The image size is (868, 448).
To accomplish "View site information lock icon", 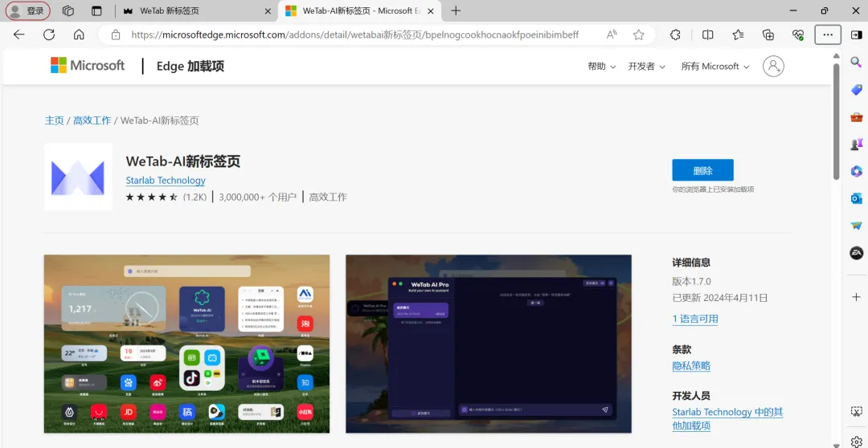I will coord(116,35).
